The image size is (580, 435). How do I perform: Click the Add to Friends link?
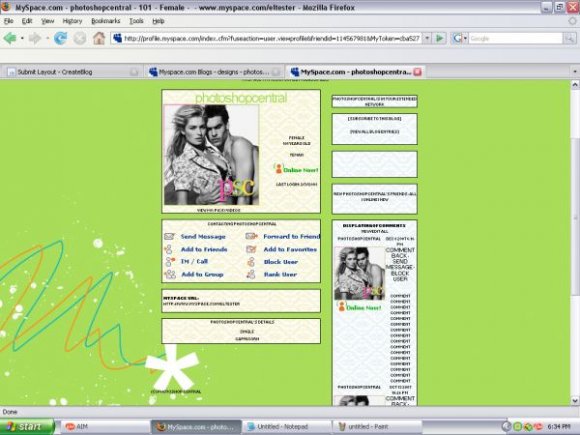(x=204, y=249)
